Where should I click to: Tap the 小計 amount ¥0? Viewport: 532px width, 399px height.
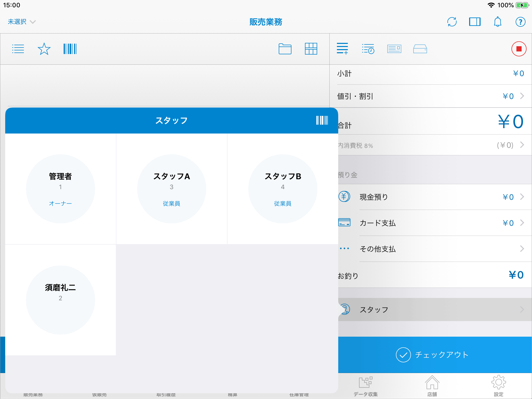coord(518,74)
